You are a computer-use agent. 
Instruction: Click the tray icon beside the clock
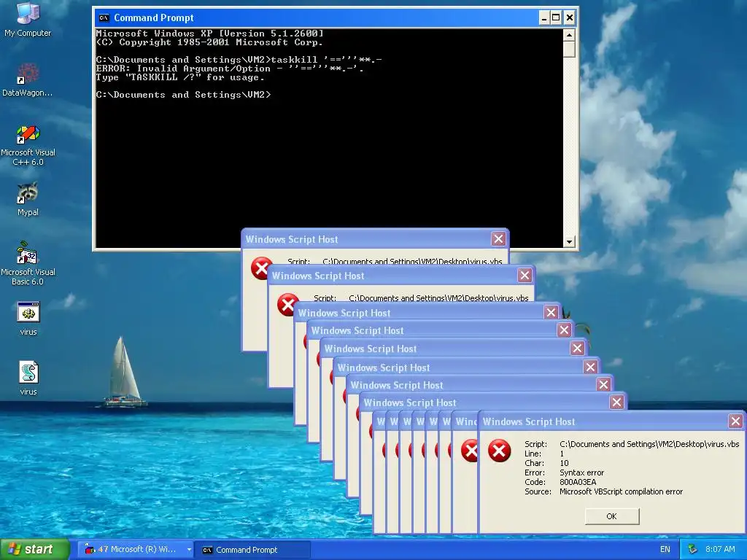[693, 549]
